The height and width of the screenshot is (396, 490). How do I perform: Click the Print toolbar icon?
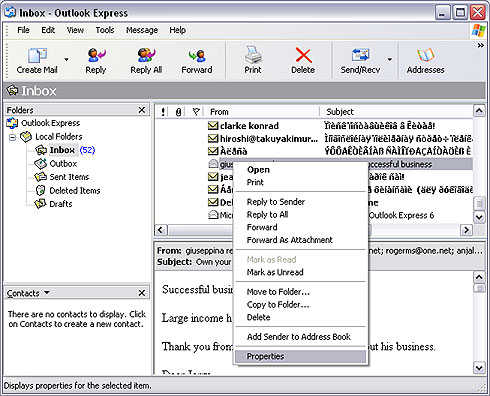253,55
